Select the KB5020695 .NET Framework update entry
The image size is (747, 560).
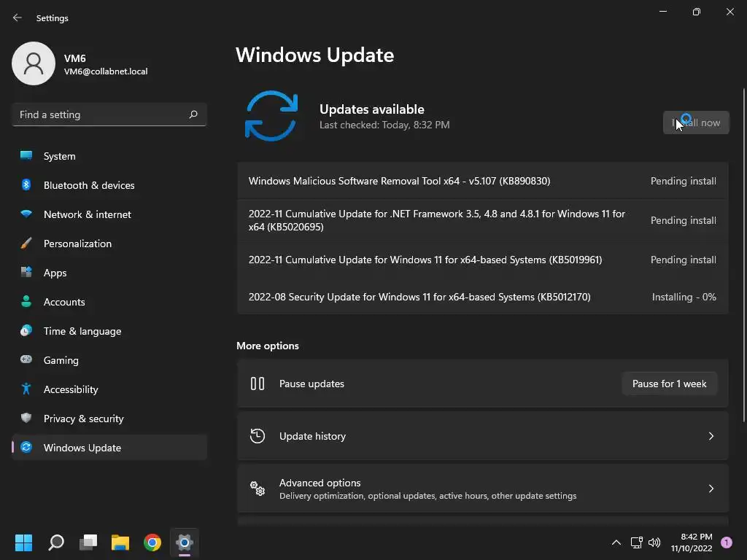pos(483,220)
